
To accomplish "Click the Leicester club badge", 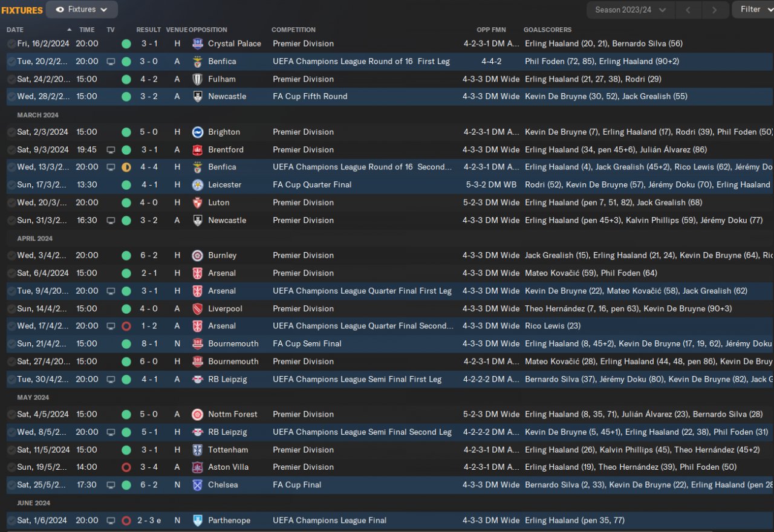I will click(x=198, y=185).
